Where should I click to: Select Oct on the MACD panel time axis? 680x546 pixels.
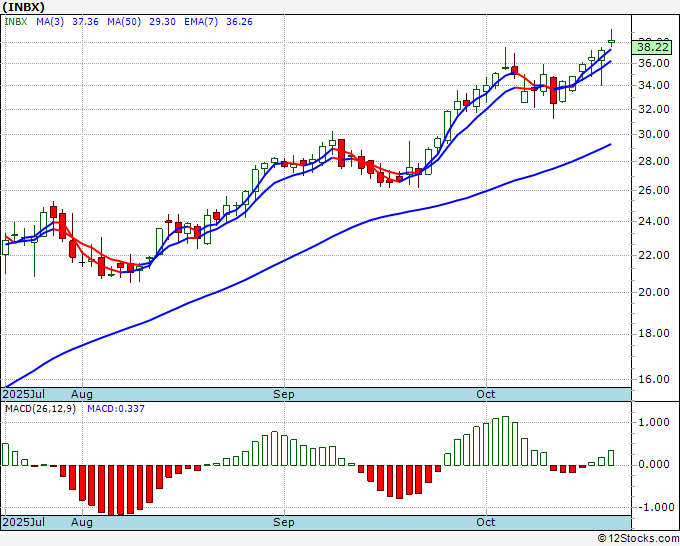[486, 522]
